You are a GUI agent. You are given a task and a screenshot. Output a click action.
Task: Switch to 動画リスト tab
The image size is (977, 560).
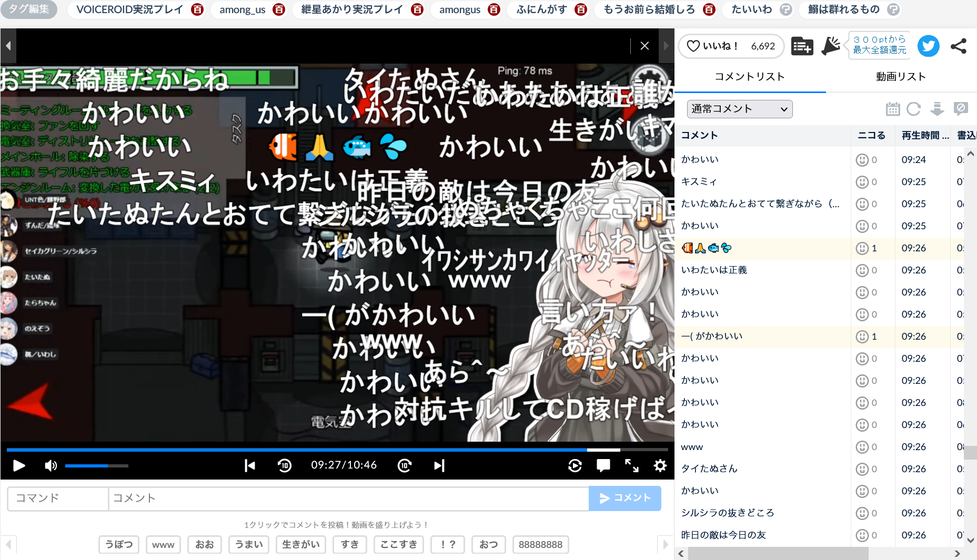click(x=901, y=77)
